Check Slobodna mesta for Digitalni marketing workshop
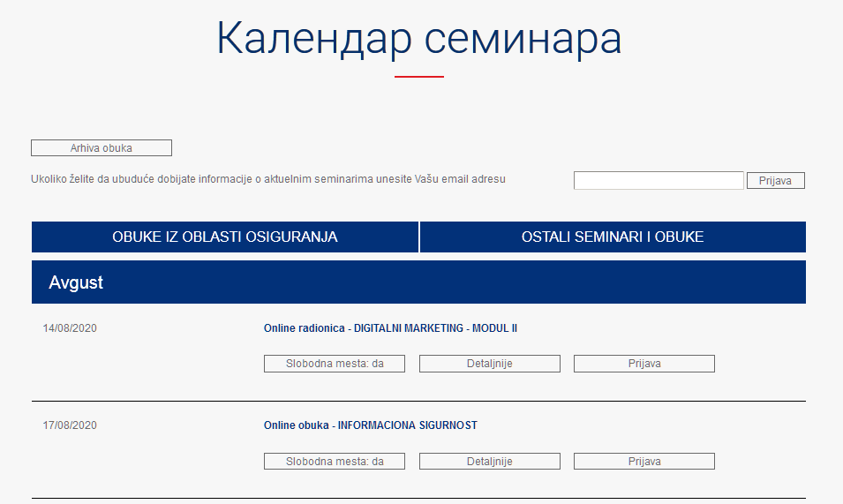 point(335,364)
